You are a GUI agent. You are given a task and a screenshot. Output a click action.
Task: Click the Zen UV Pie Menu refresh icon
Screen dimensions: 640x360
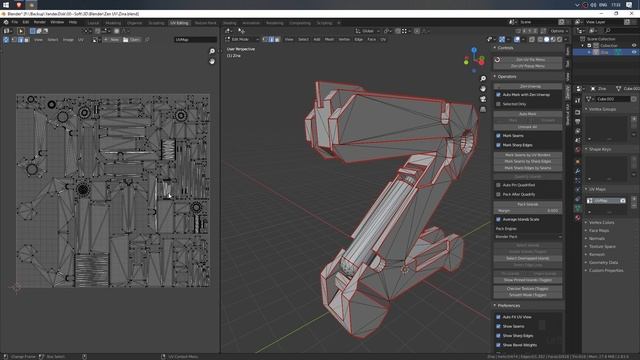pyautogui.click(x=497, y=60)
